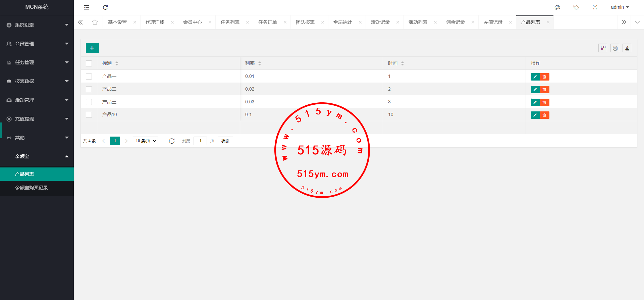Viewport: 644px width, 300px height.
Task: Collapse the sidebar menu icon
Action: click(x=87, y=7)
